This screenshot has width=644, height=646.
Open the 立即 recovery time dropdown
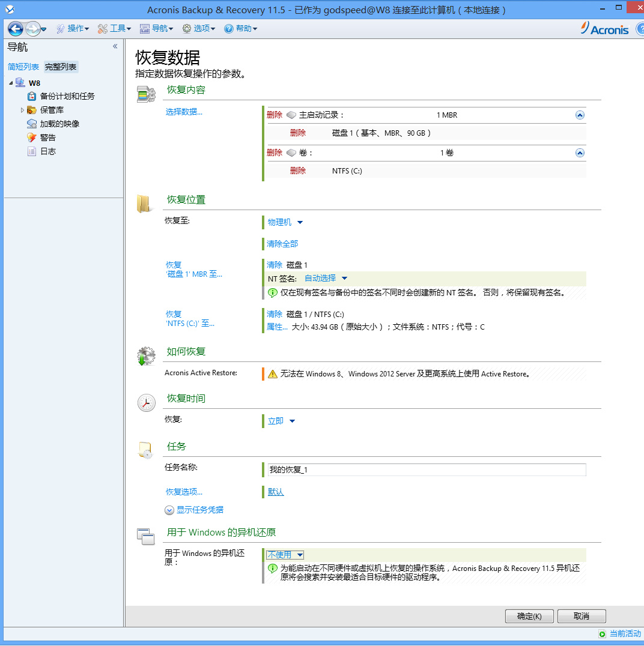[x=281, y=421]
